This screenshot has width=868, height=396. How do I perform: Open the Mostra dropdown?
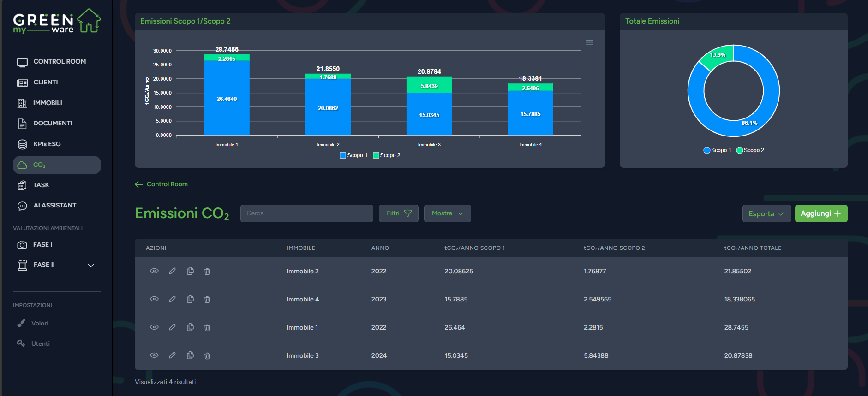pyautogui.click(x=447, y=213)
